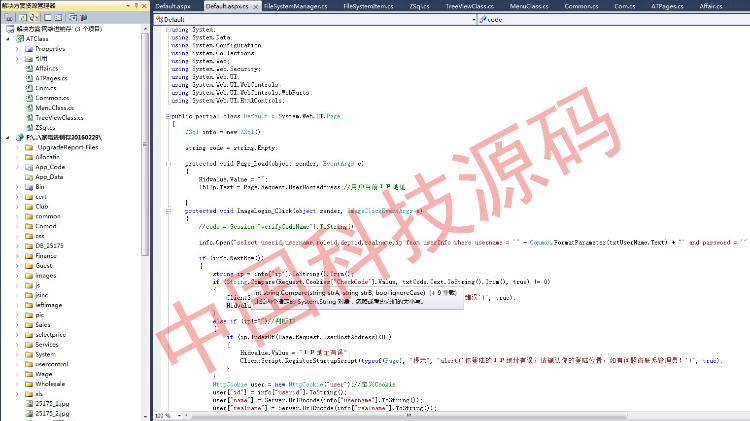Select the selectprice folder name
Image resolution: width=750 pixels, height=421 pixels.
point(51,335)
